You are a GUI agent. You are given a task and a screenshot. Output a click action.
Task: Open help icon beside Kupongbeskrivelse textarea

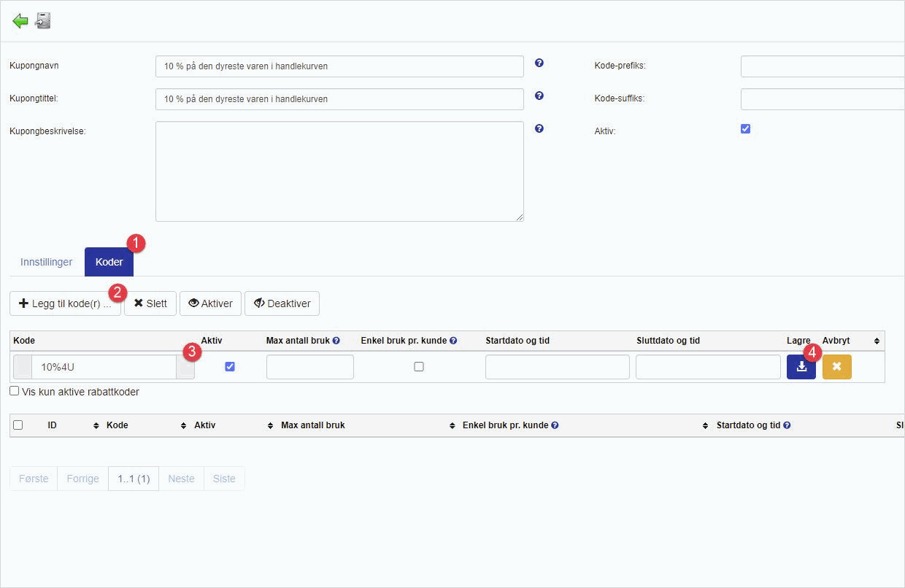539,128
